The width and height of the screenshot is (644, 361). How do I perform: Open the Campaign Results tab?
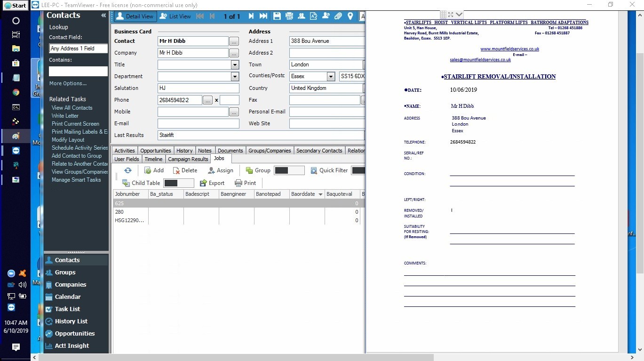point(188,159)
